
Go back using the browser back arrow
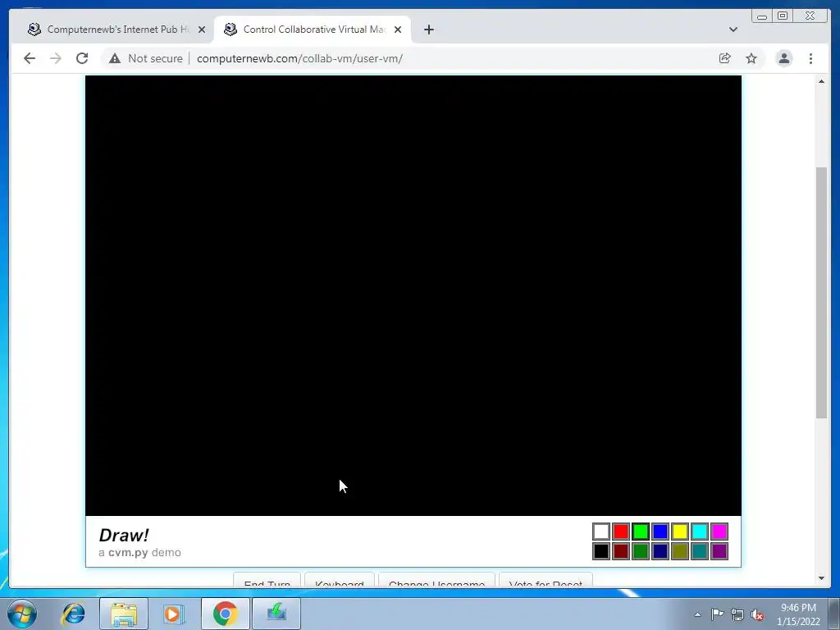[30, 58]
